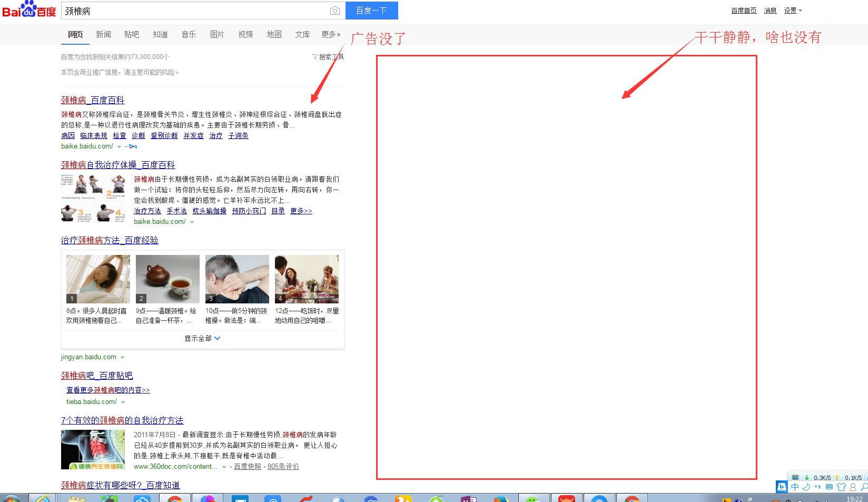This screenshot has height=502, width=868.
Task: Open the 诊断 sublink
Action: point(139,136)
